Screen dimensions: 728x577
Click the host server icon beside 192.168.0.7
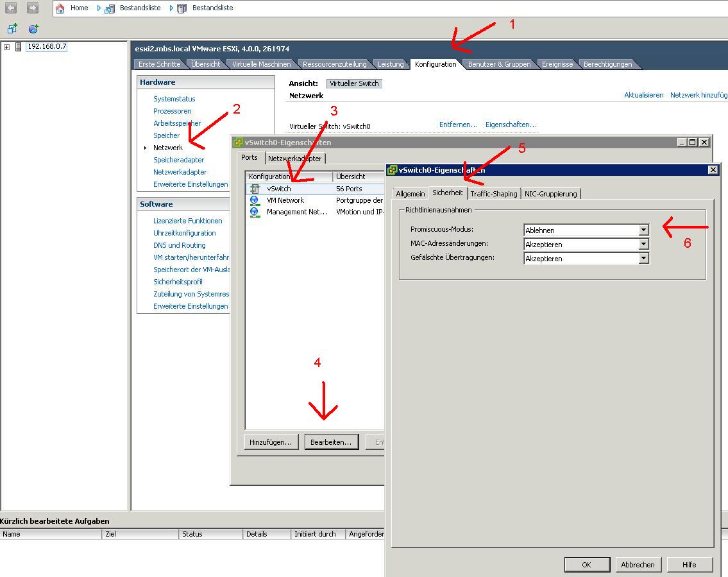click(18, 46)
